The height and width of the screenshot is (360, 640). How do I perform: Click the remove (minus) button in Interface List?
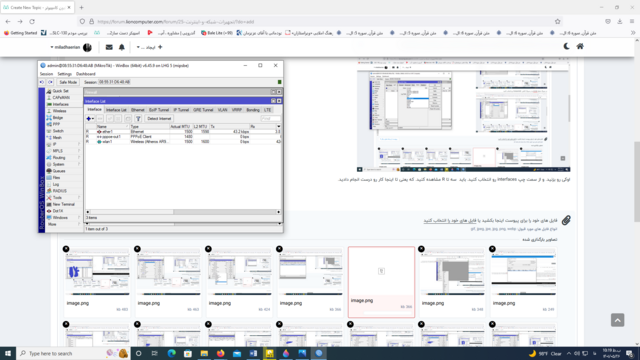coord(100,119)
